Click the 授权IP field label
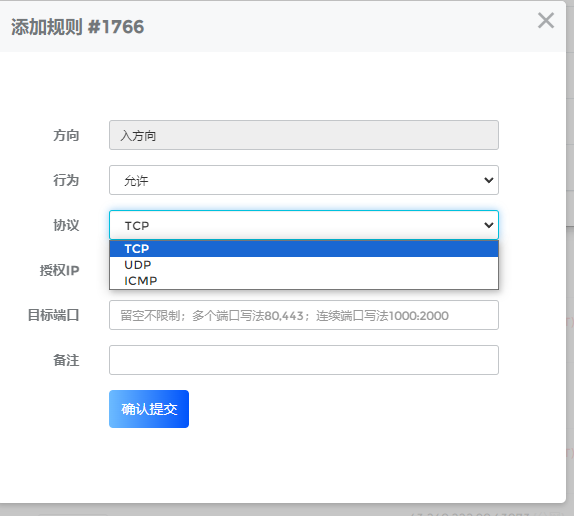 60,270
